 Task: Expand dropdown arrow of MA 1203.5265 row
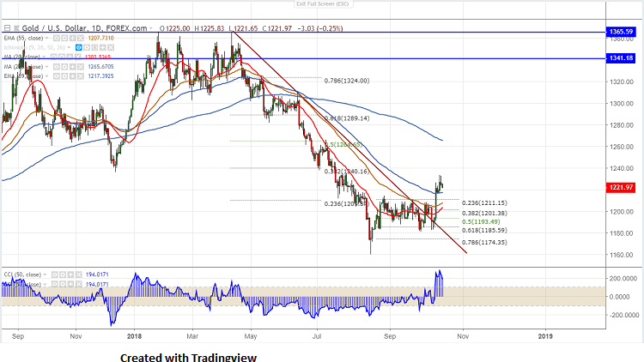coord(44,57)
